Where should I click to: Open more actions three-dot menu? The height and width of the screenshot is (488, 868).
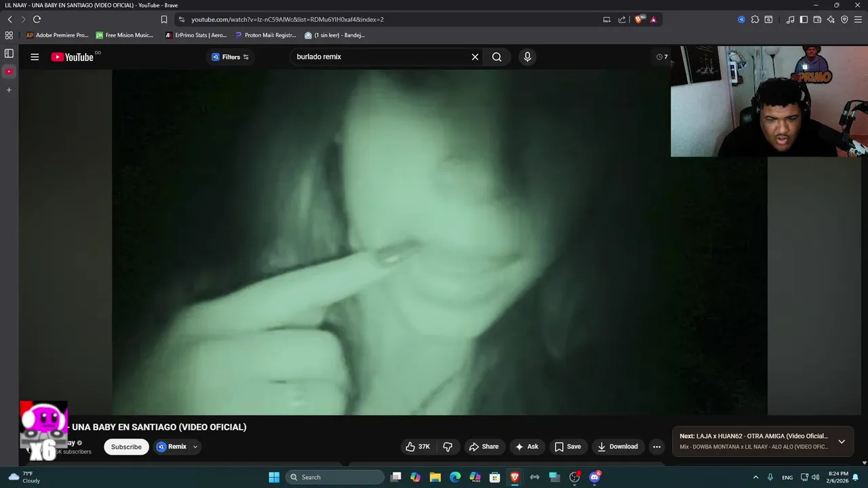point(656,447)
